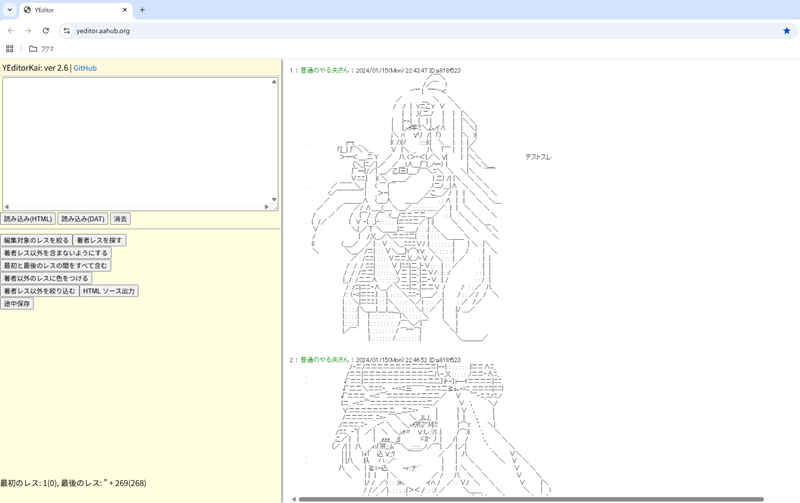Click the browser back arrow

[x=11, y=31]
